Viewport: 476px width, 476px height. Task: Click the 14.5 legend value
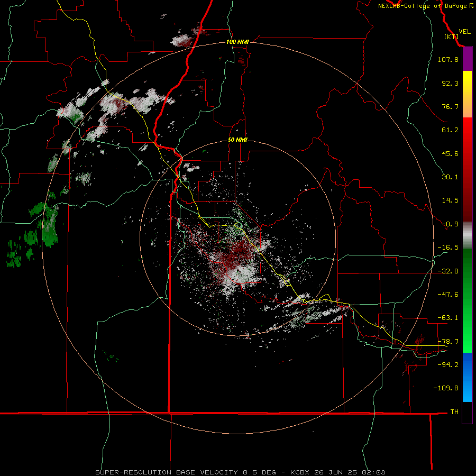click(x=450, y=200)
